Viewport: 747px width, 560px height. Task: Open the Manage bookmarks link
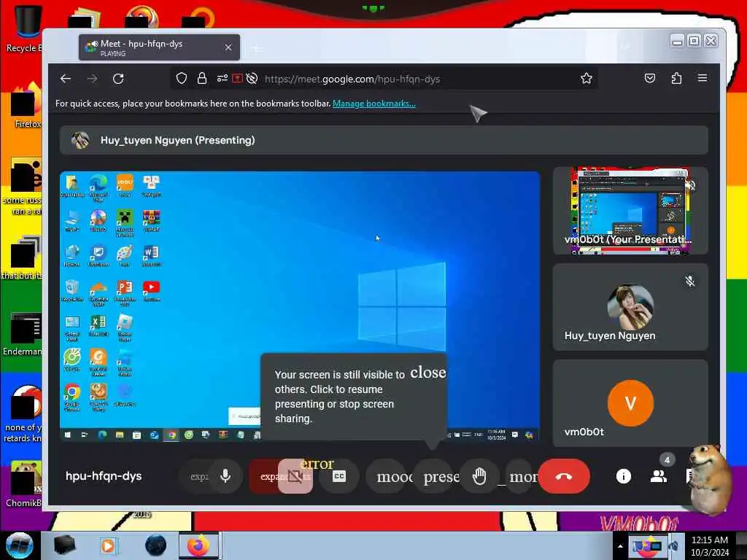point(374,104)
